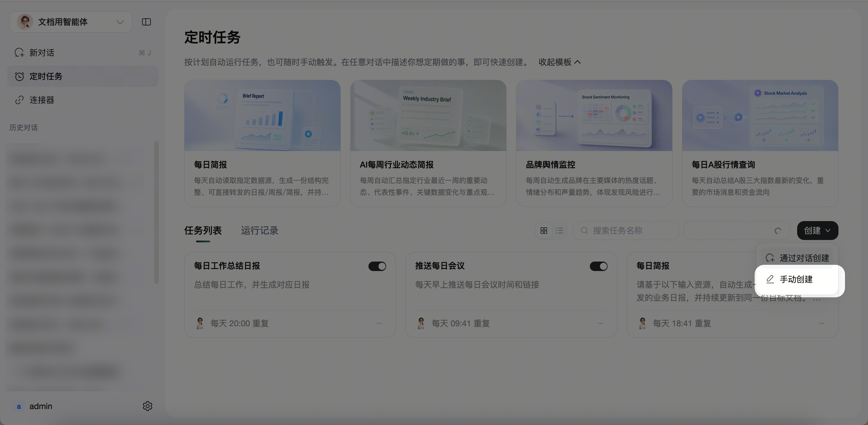Open settings via the gear icon
The height and width of the screenshot is (425, 868).
pos(147,406)
